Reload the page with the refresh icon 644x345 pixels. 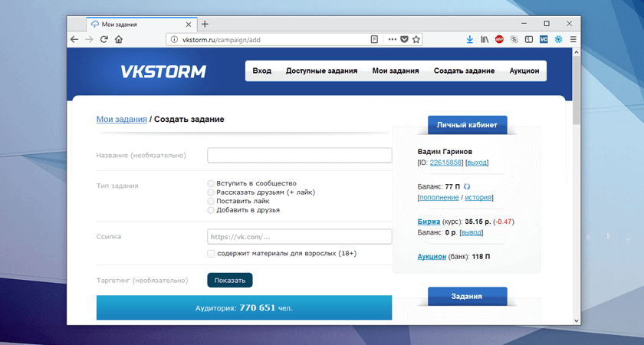tap(104, 39)
